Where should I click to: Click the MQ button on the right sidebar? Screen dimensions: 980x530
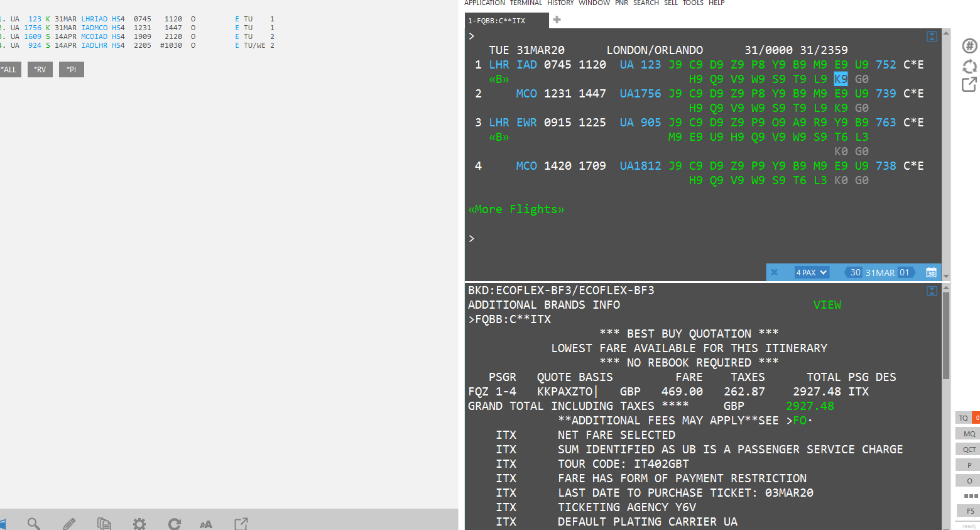pyautogui.click(x=969, y=434)
